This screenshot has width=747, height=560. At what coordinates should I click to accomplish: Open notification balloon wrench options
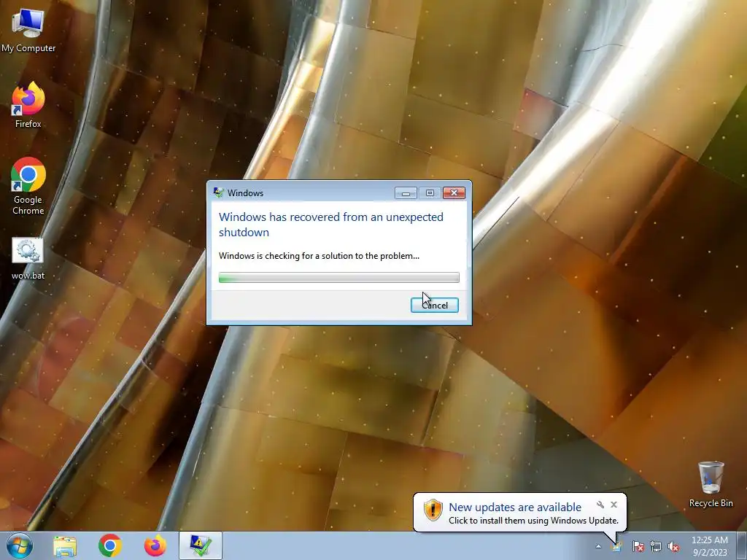(x=600, y=505)
